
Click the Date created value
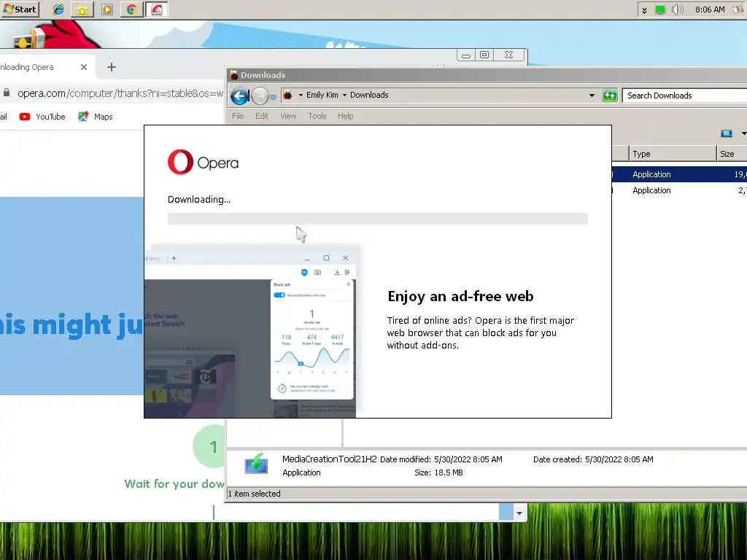[619, 459]
